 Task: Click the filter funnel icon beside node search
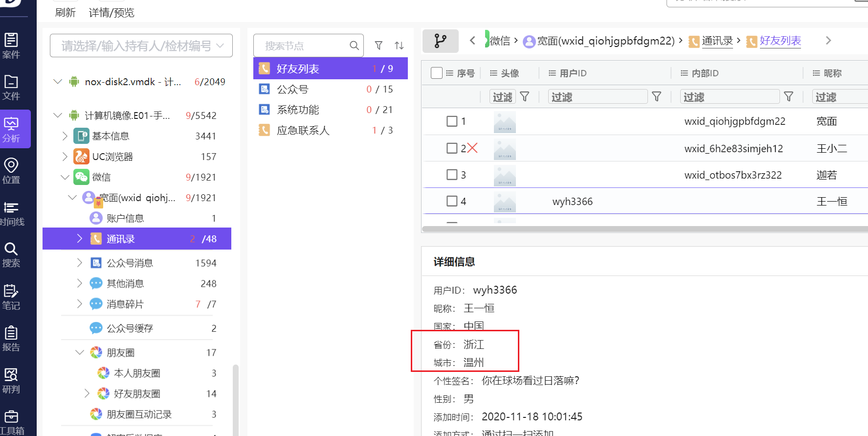378,46
